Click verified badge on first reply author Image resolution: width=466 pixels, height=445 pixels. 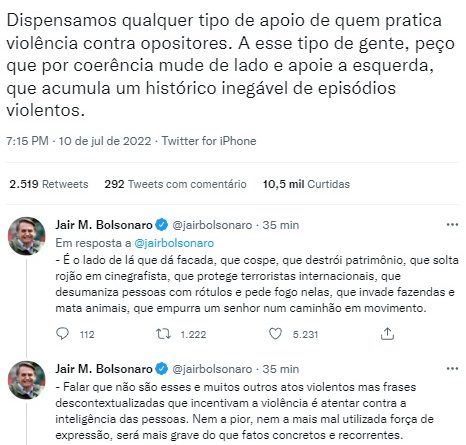pyautogui.click(x=162, y=225)
